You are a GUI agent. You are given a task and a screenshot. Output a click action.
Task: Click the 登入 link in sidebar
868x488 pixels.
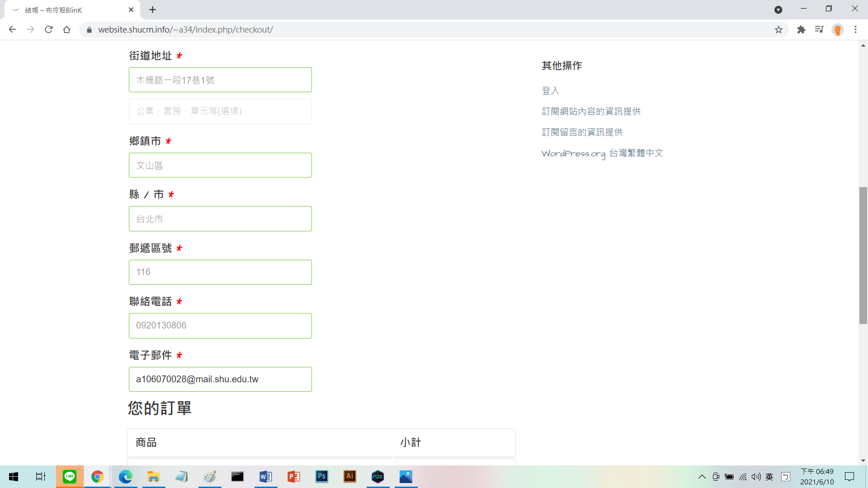point(550,90)
